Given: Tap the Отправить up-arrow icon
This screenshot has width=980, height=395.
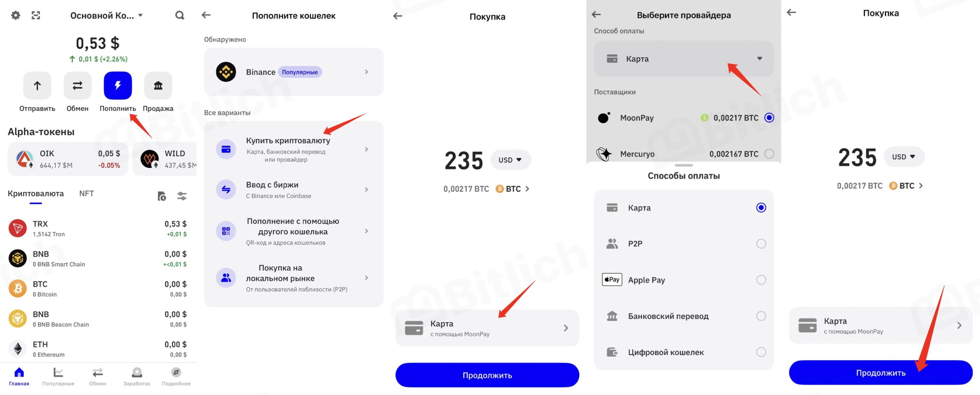Looking at the screenshot, I should click(37, 85).
